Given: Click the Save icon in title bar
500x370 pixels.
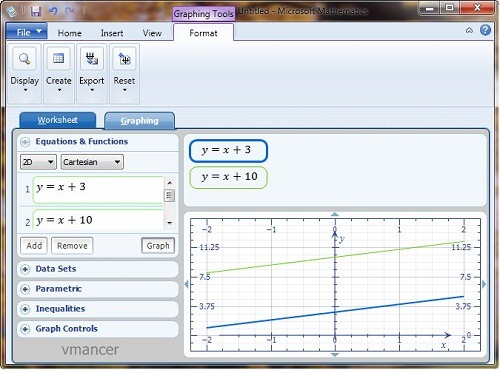Looking at the screenshot, I should 36,11.
